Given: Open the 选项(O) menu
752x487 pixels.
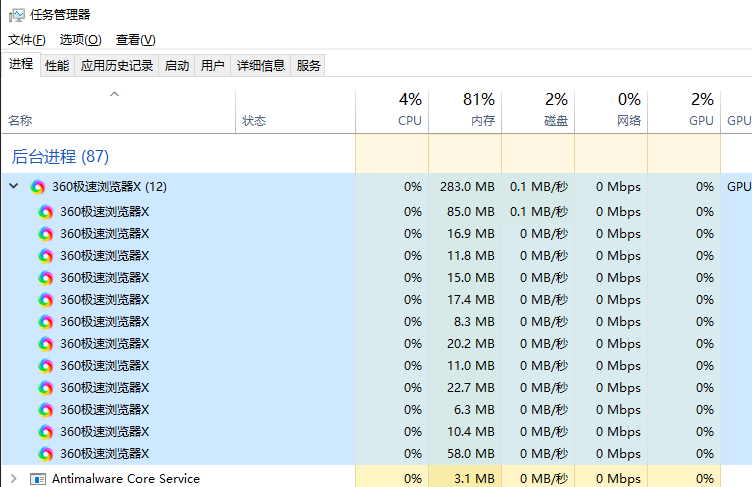Looking at the screenshot, I should [81, 40].
